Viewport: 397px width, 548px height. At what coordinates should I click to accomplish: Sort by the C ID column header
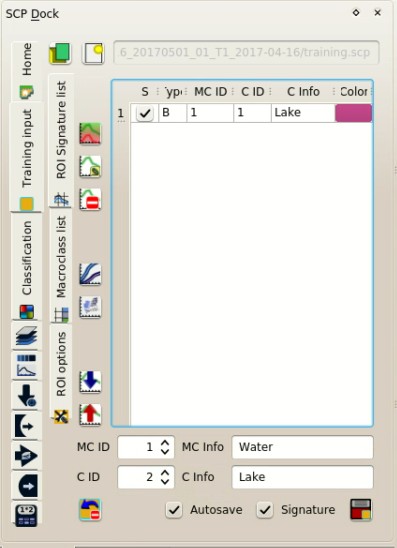click(252, 92)
